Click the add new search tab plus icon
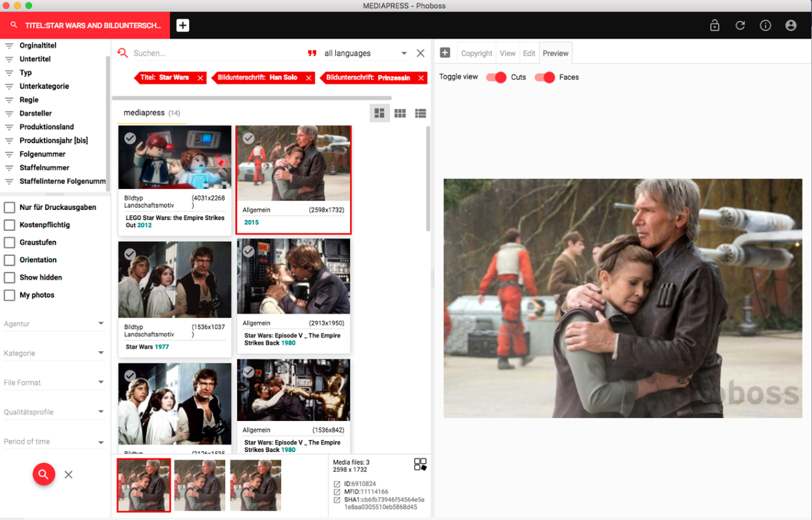Viewport: 812px width, 520px height. (183, 25)
